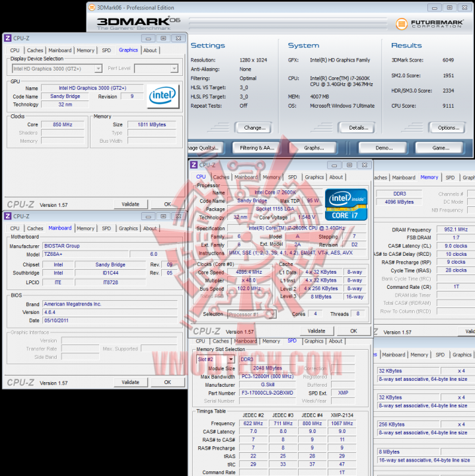Click the Intel logo in the GPU panel
The image size is (475, 476).
[163, 97]
